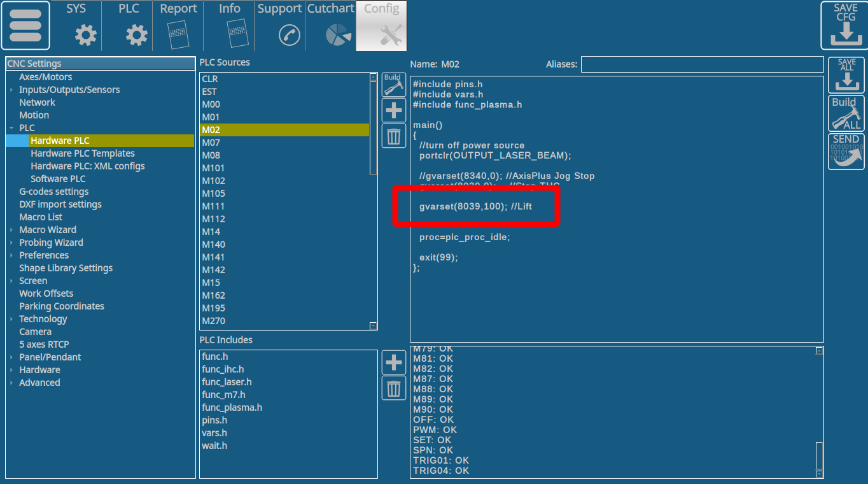Click the SAVE CFG button
The height and width of the screenshot is (484, 868).
845,25
